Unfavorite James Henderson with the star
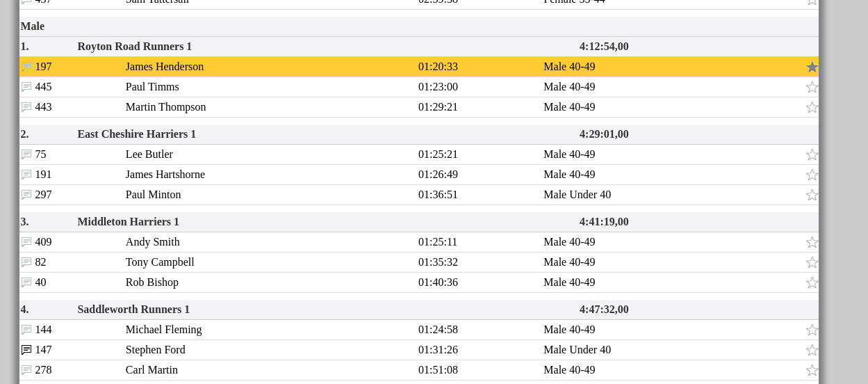The height and width of the screenshot is (384, 868). coord(812,67)
